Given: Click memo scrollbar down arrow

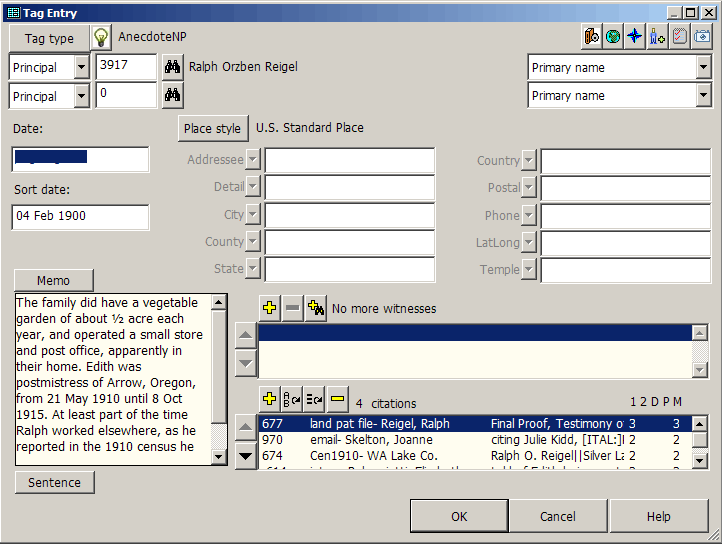Looking at the screenshot, I should 218,457.
